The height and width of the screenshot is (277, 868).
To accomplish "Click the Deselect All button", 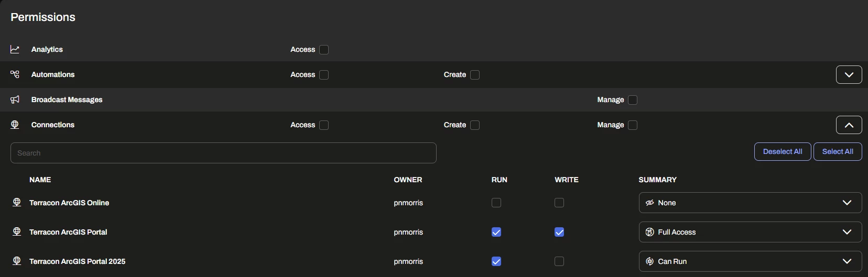I will (x=783, y=151).
